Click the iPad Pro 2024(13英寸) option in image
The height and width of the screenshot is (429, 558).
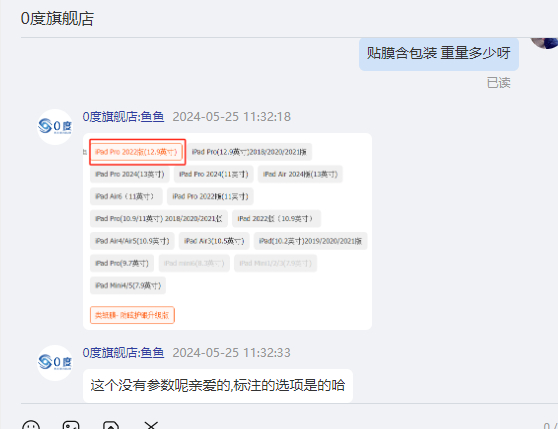pos(130,174)
